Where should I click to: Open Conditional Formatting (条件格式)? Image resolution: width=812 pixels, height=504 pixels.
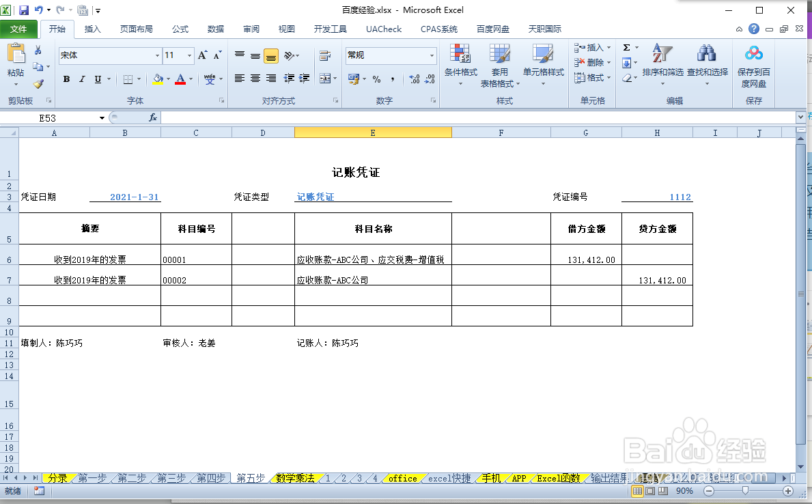pyautogui.click(x=460, y=65)
